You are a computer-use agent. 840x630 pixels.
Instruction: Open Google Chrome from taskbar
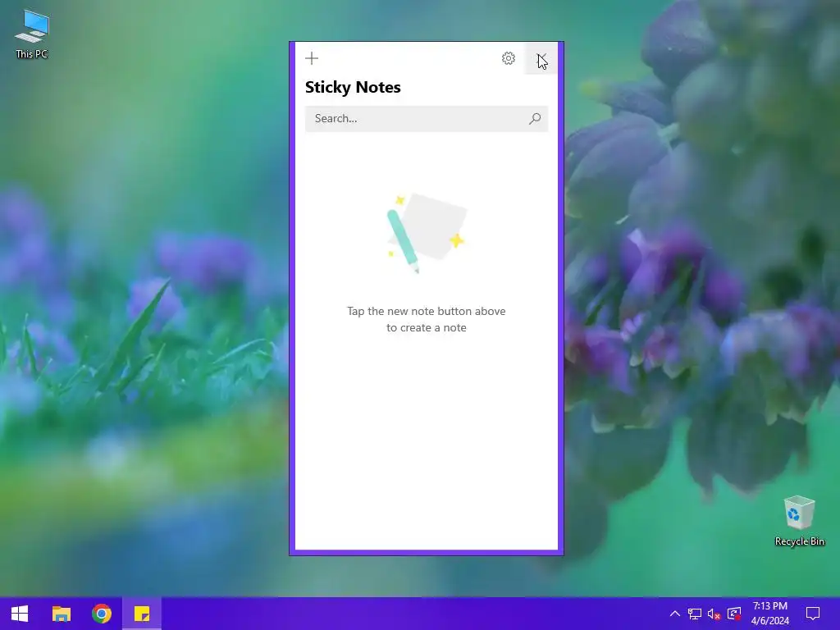101,614
